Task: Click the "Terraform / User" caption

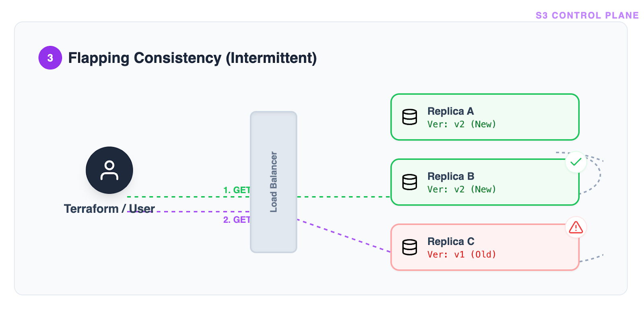Action: click(109, 209)
